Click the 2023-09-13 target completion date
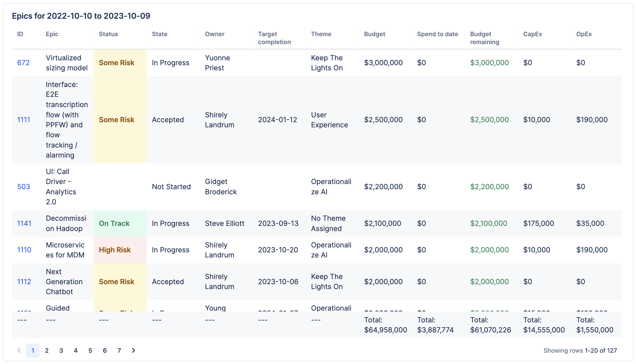Image resolution: width=636 pixels, height=364 pixels. click(x=278, y=223)
